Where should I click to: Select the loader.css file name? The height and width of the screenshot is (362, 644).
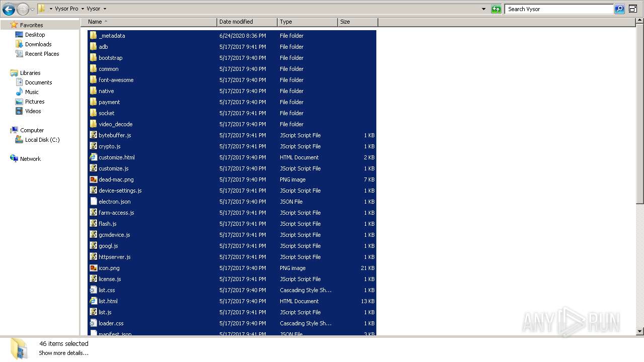[x=111, y=323]
